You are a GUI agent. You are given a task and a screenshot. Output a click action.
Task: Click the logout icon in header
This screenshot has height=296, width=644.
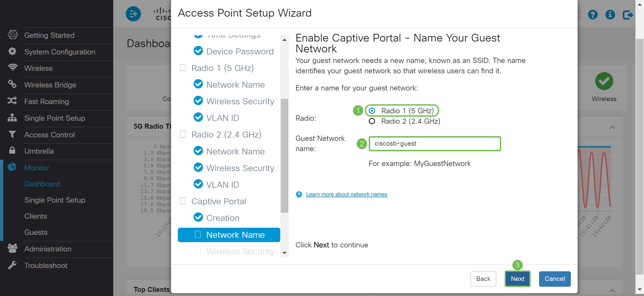pyautogui.click(x=628, y=15)
